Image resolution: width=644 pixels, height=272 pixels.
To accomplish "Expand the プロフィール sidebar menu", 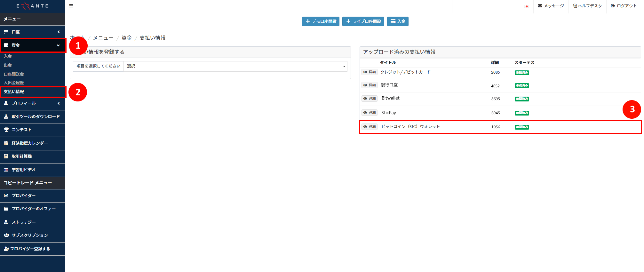I will (33, 103).
